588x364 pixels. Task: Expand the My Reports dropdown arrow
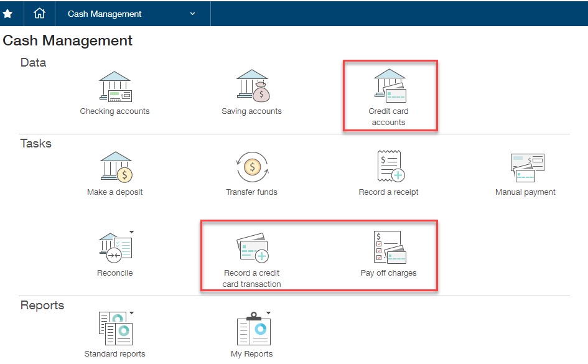[x=268, y=313]
